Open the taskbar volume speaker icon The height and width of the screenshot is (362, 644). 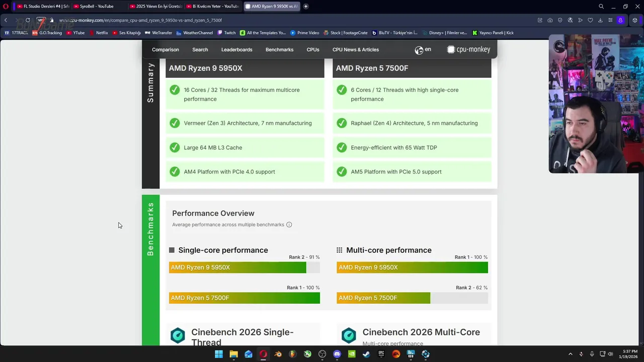tap(610, 354)
